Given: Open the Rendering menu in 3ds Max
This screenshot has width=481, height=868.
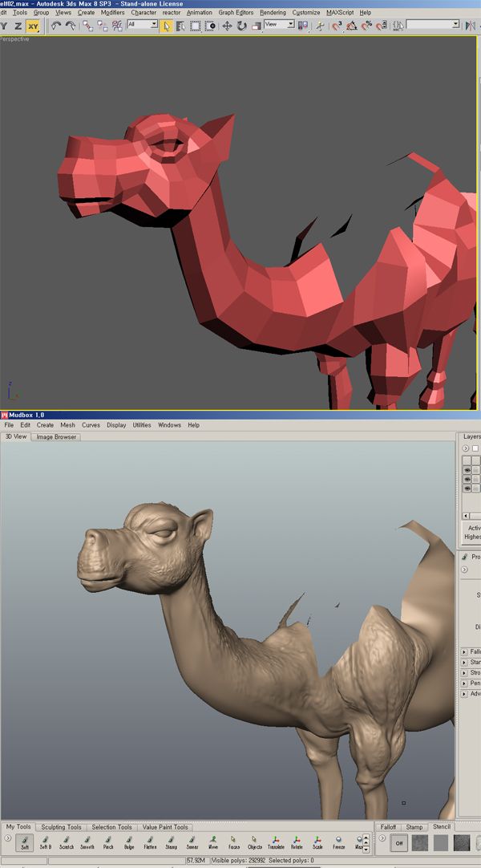Looking at the screenshot, I should click(273, 12).
